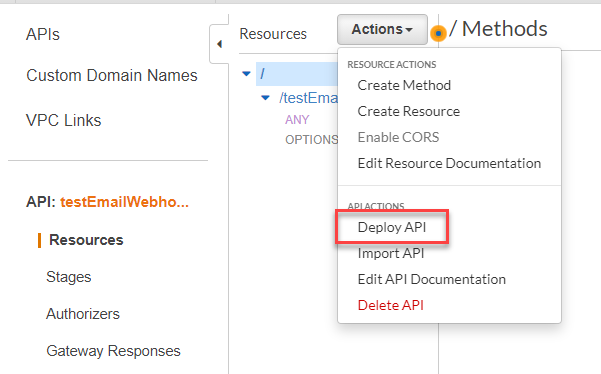
Task: Choose Enable CORS menu entry
Action: (x=398, y=137)
